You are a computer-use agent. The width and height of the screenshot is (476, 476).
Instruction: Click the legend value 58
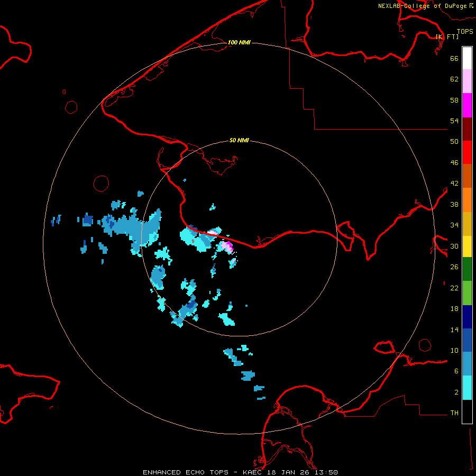(x=454, y=100)
